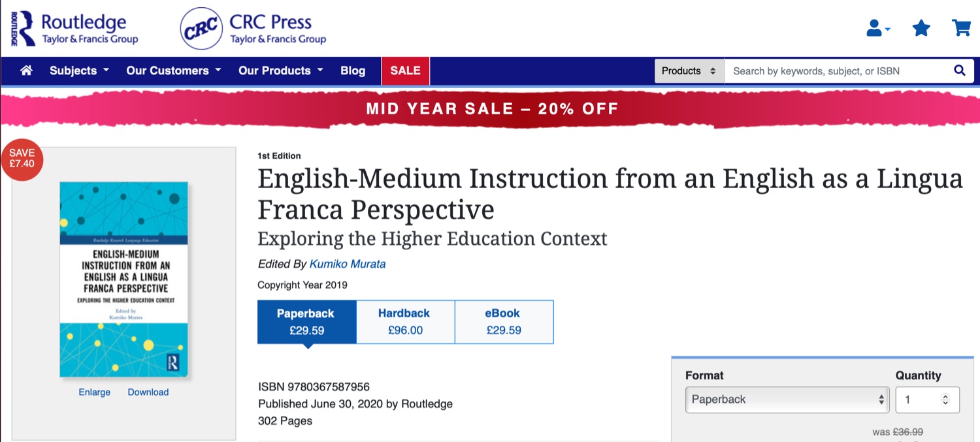Open the user account icon

click(877, 28)
